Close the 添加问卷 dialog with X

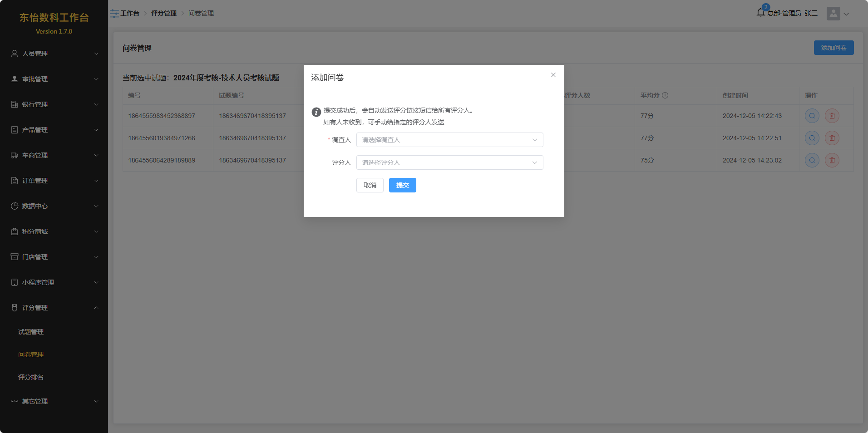coord(553,75)
